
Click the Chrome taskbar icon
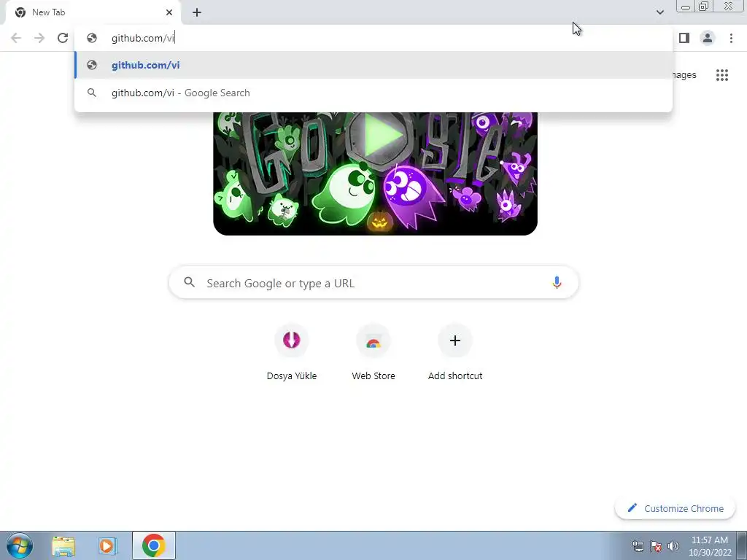pos(153,545)
